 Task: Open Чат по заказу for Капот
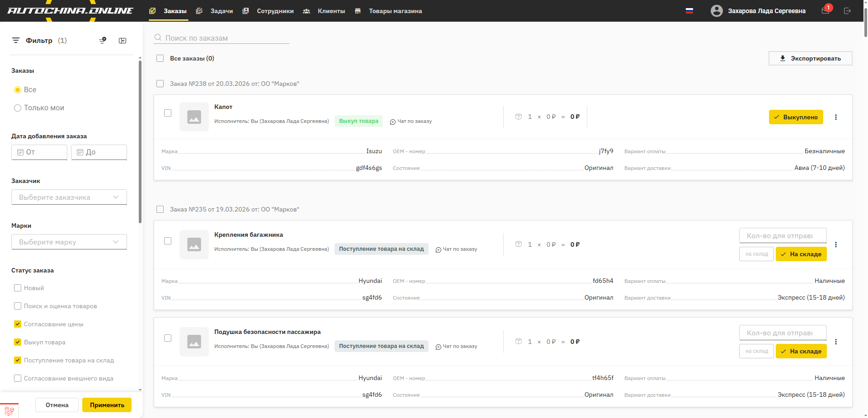411,121
